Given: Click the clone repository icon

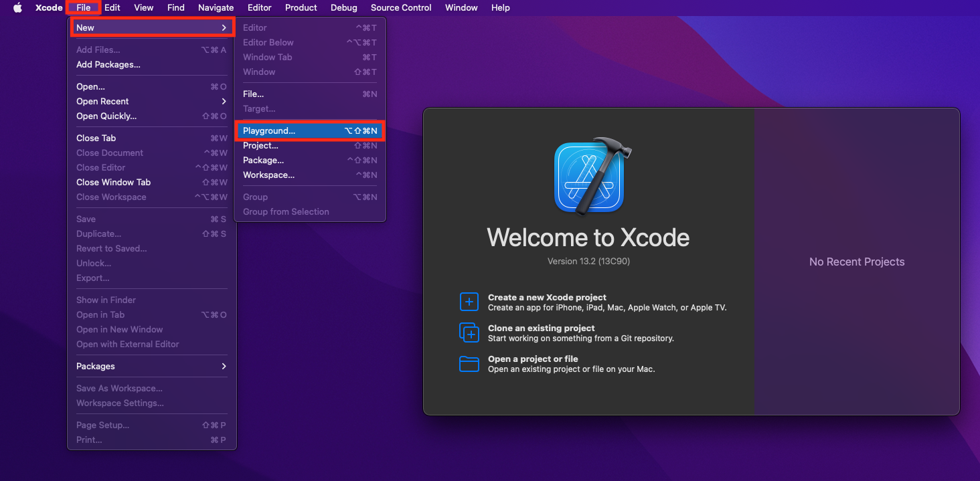Looking at the screenshot, I should click(x=469, y=332).
